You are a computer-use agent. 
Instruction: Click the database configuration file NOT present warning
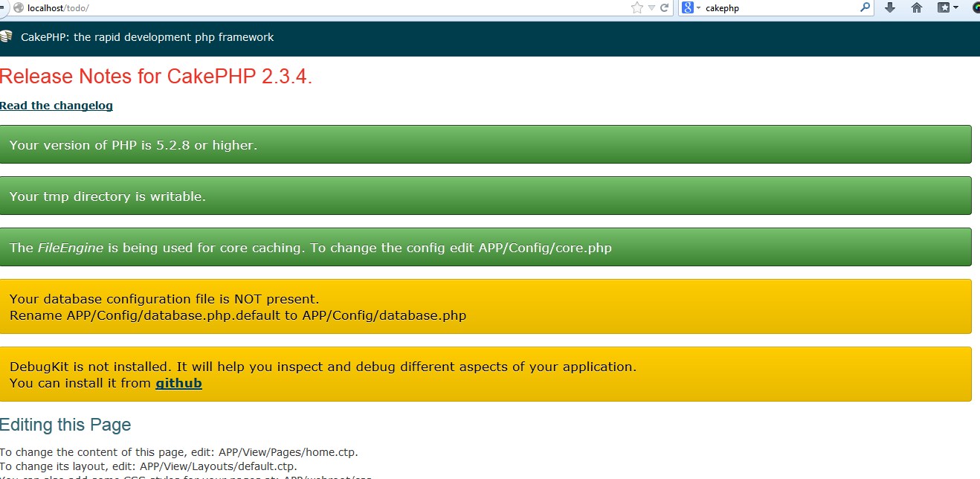pos(486,306)
